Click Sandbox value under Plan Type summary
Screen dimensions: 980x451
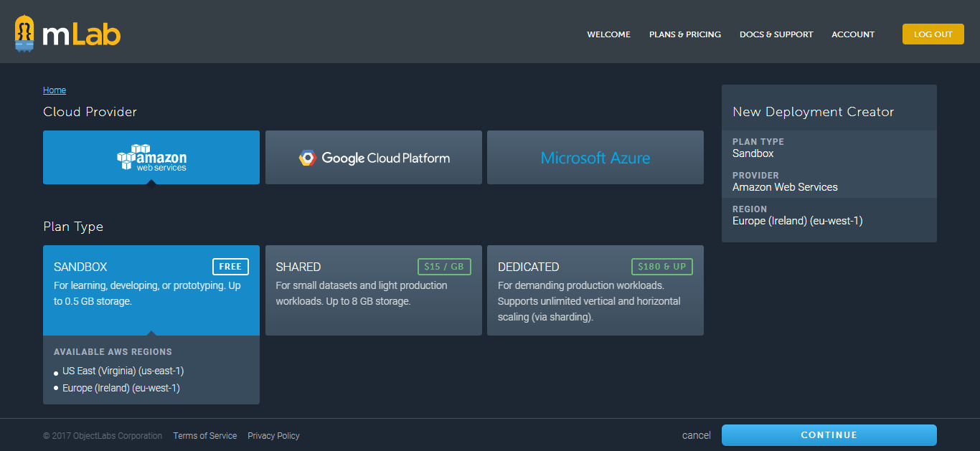tap(753, 153)
